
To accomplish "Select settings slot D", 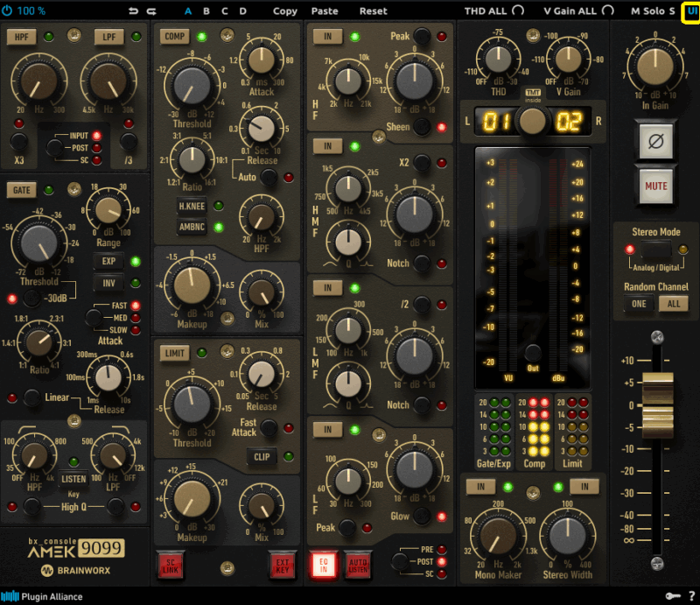I will (243, 11).
